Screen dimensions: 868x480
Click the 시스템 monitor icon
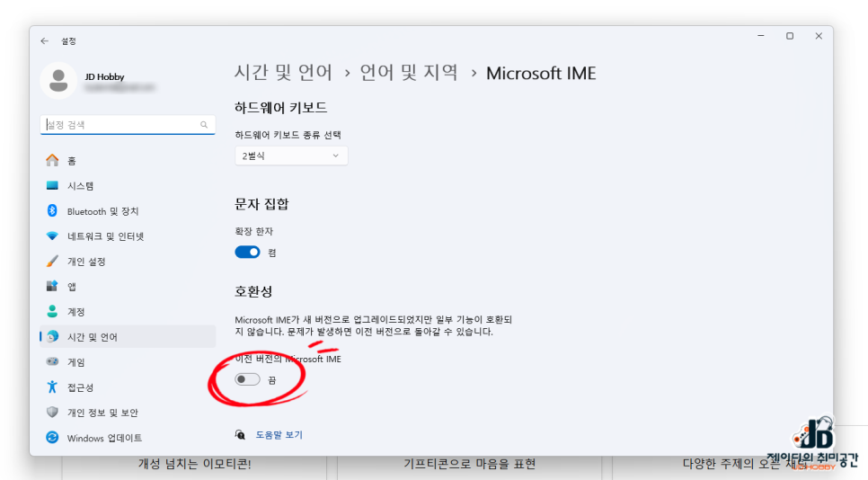click(x=52, y=185)
